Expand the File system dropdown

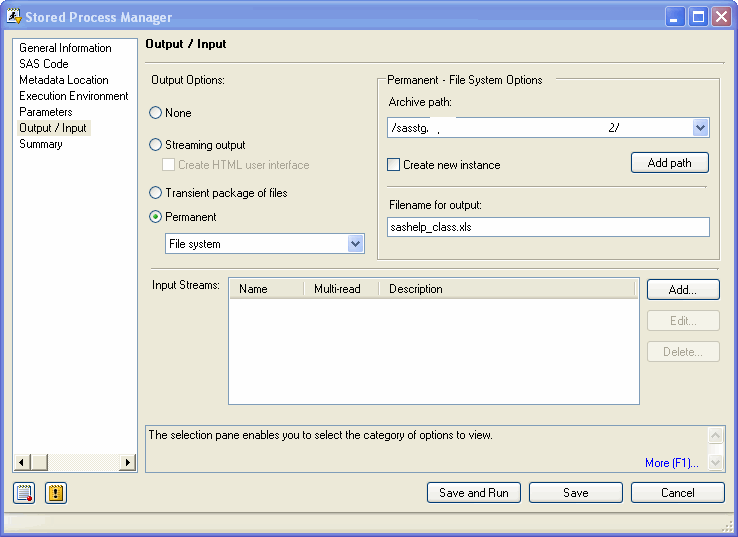pos(355,244)
